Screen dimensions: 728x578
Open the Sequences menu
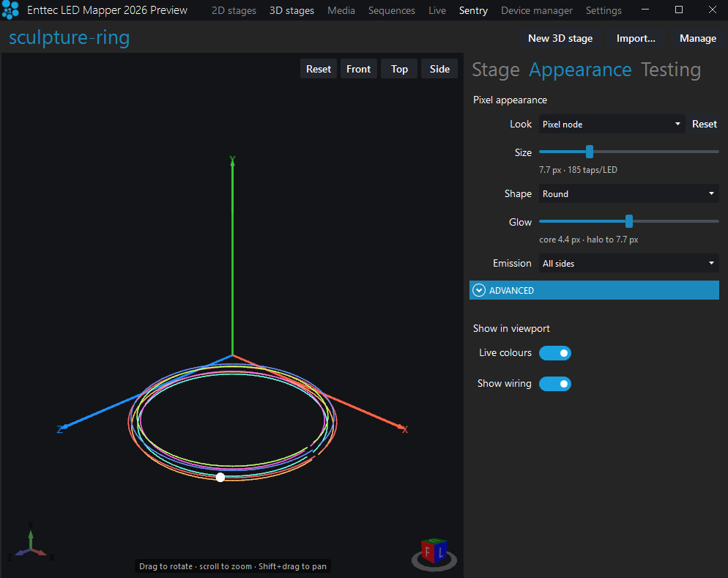coord(391,10)
